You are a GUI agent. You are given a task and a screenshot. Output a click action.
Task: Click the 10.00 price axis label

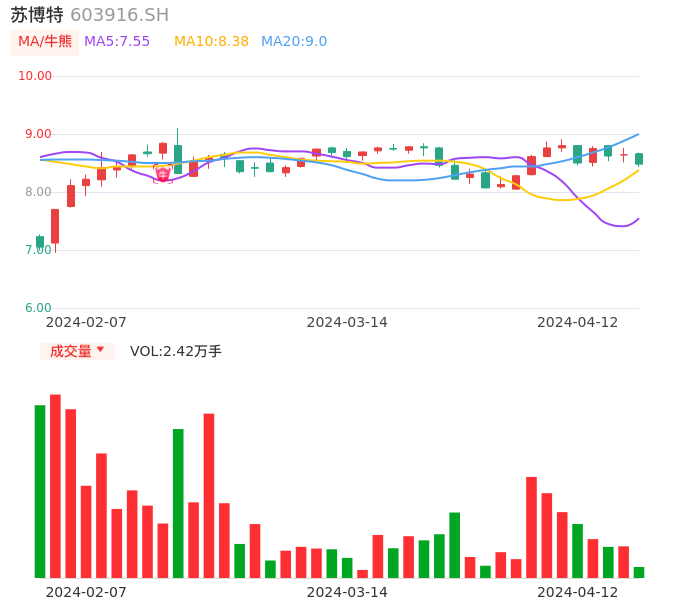pyautogui.click(x=36, y=76)
